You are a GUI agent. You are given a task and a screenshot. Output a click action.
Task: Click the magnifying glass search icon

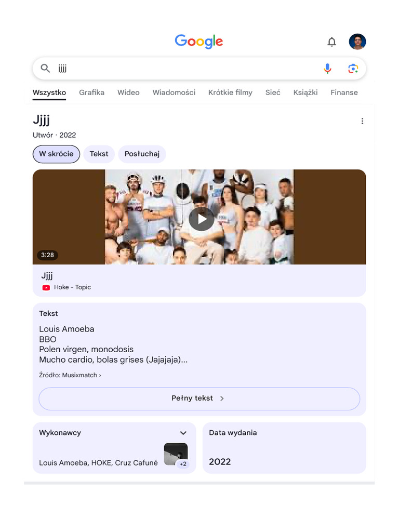pyautogui.click(x=45, y=69)
